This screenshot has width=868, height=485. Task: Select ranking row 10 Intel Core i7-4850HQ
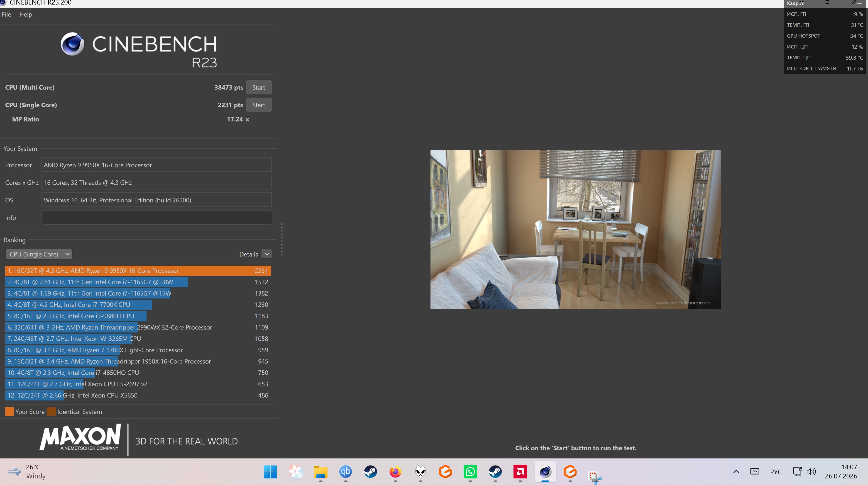coord(138,373)
